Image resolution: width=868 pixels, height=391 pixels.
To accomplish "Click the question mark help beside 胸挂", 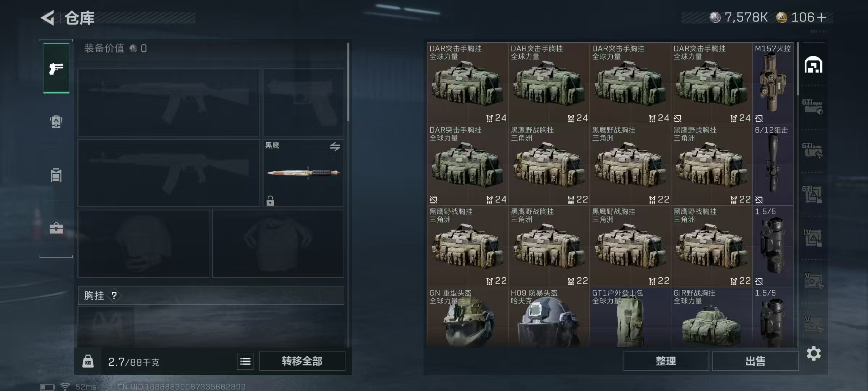I will [x=114, y=296].
